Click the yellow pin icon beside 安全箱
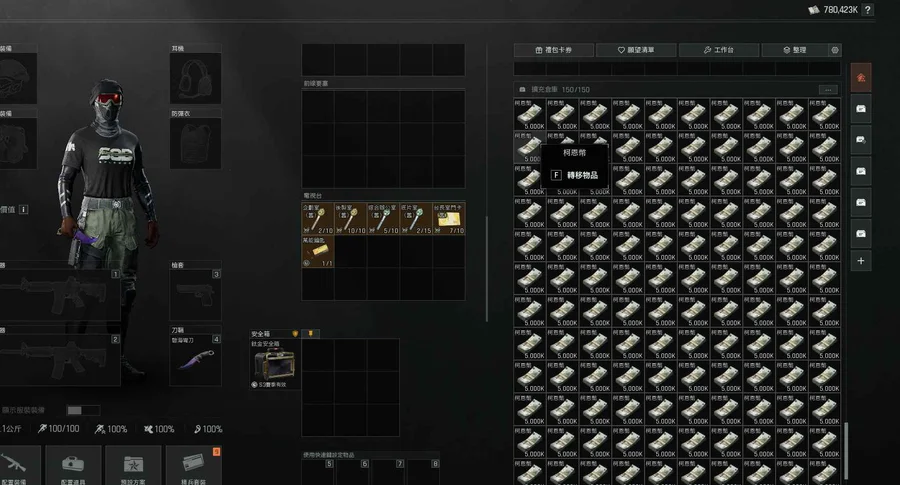Image resolution: width=900 pixels, height=485 pixels. click(x=311, y=333)
